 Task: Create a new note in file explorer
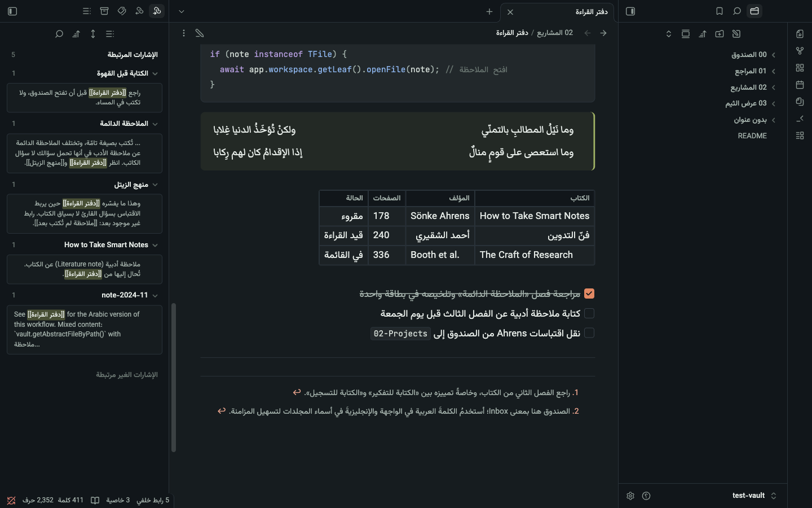tap(736, 34)
